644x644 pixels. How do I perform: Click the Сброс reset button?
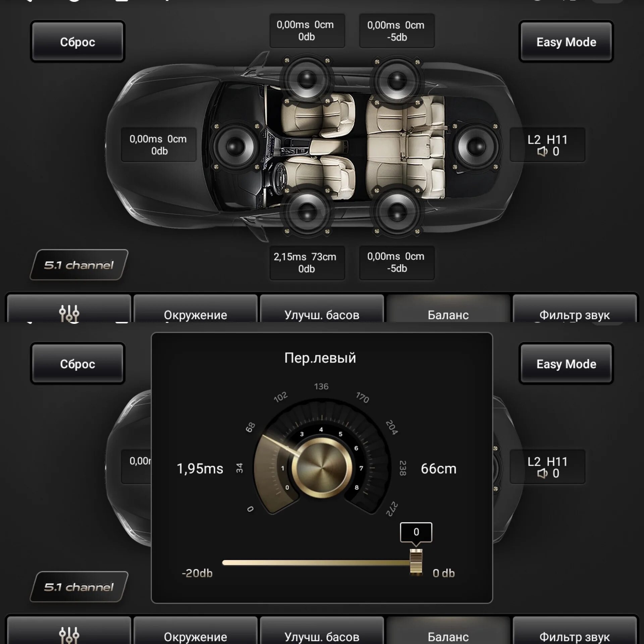pyautogui.click(x=78, y=41)
